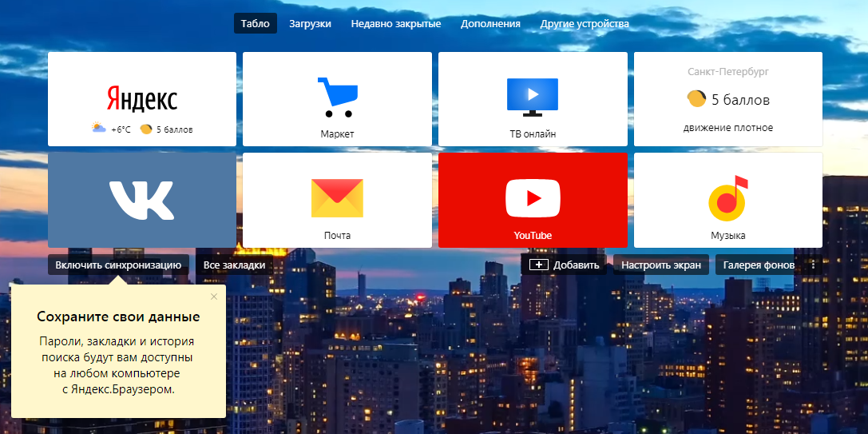Click traffic icon in the Яндекс tile
Image resolution: width=868 pixels, height=434 pixels.
pos(145,129)
